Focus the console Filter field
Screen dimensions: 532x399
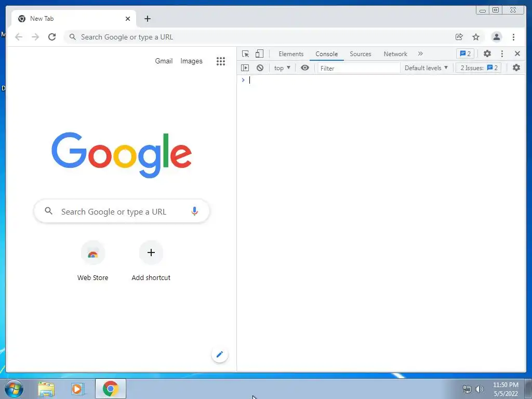pyautogui.click(x=358, y=68)
